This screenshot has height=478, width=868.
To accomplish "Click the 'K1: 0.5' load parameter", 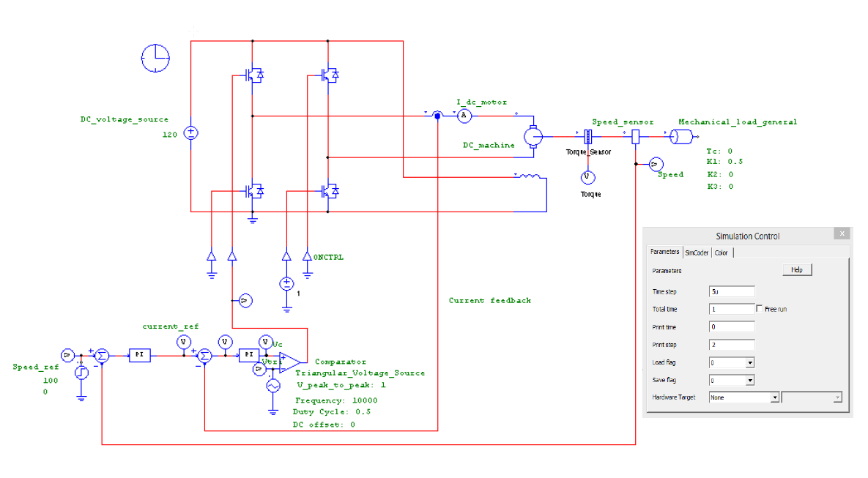I will click(724, 162).
